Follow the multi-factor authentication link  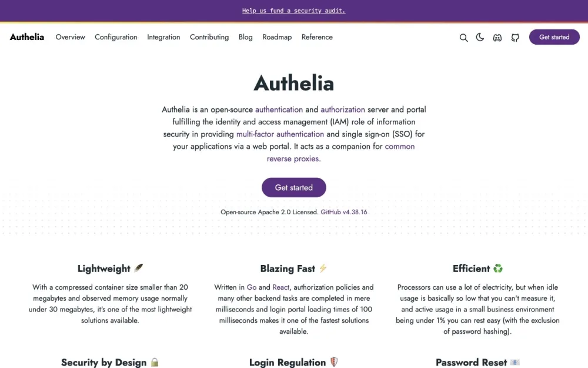click(280, 134)
